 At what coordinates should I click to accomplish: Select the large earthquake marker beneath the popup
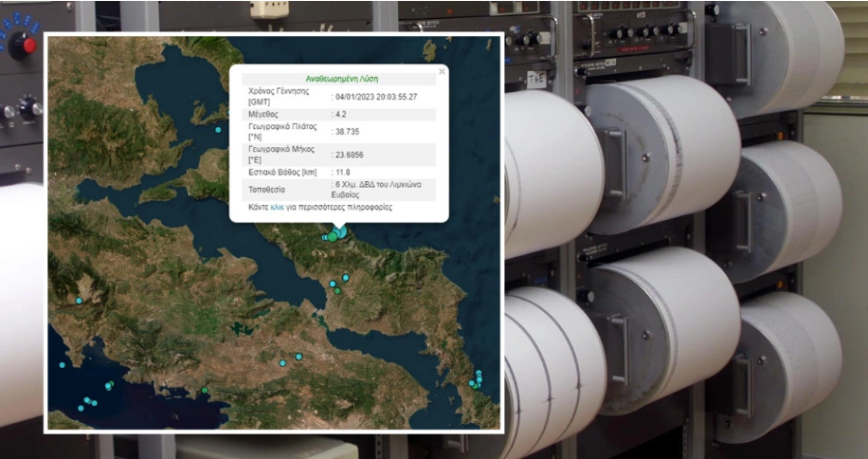pos(338,232)
